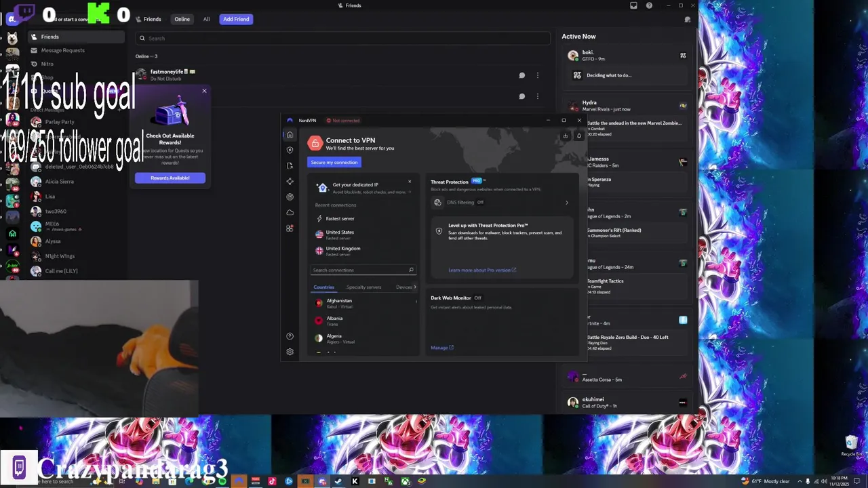Open Steam icon in Windows taskbar
Image resolution: width=868 pixels, height=488 pixels.
(338, 481)
